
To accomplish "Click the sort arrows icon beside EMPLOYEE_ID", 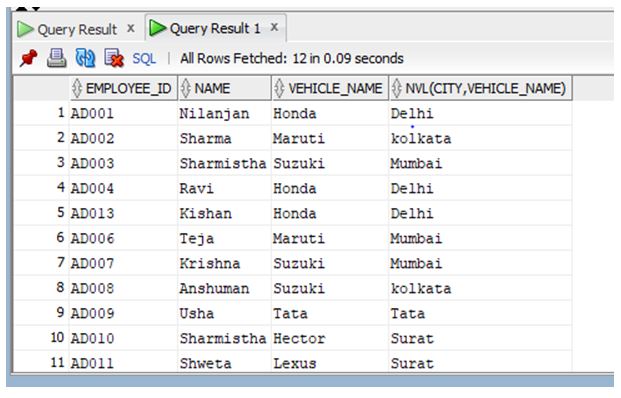I will tap(77, 88).
